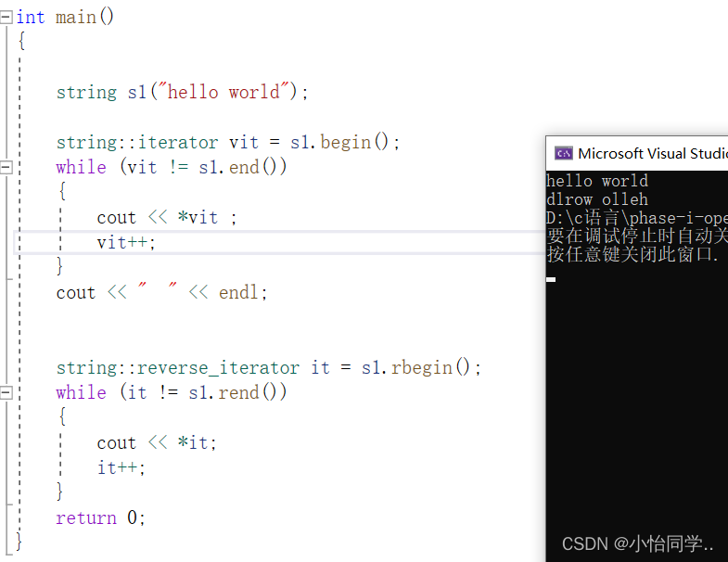
Task: Click the console path line starting 'D:\c语言'
Action: point(637,218)
